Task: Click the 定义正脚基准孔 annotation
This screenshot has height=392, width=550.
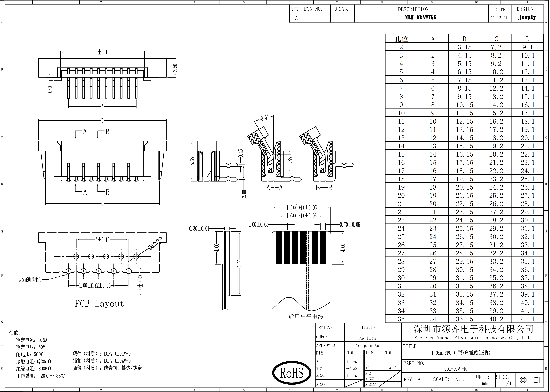Action: pyautogui.click(x=29, y=280)
